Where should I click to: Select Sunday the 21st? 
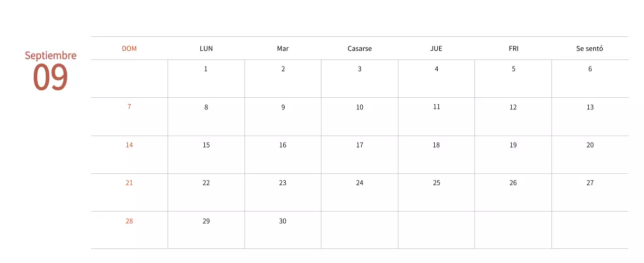(x=129, y=183)
